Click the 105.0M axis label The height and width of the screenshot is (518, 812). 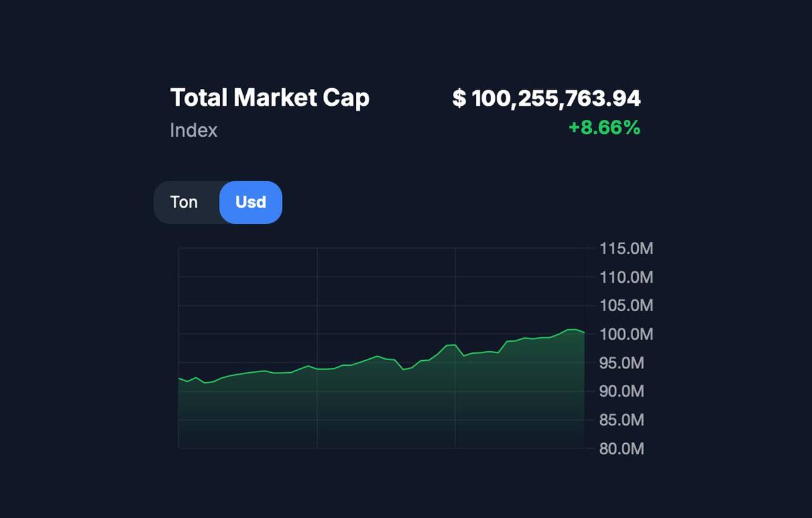(626, 306)
